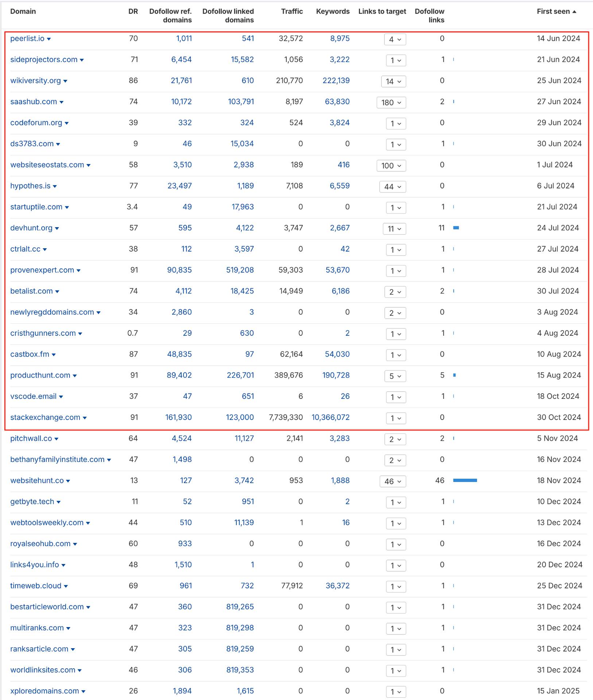The height and width of the screenshot is (700, 593).
Task: Sort by the Traffic column header
Action: [x=292, y=11]
